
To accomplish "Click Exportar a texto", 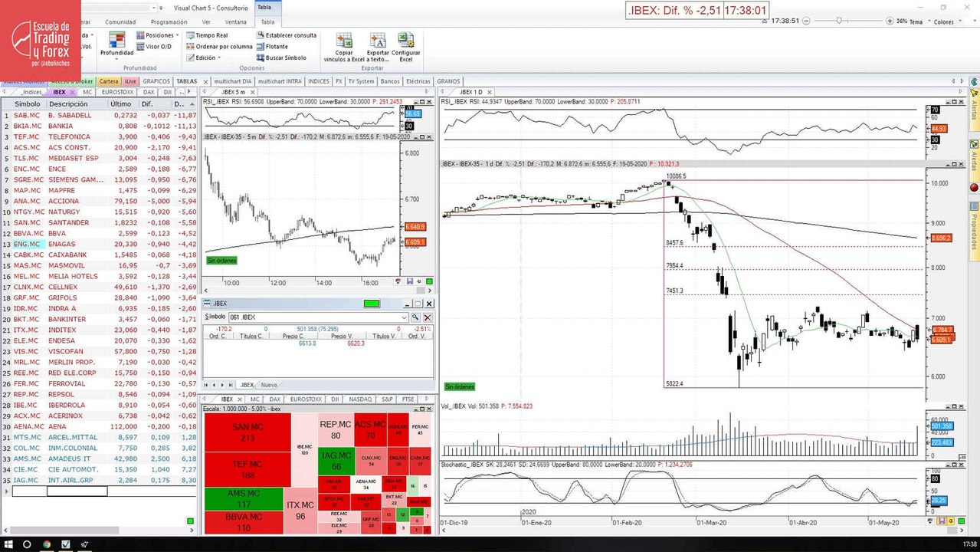I will tap(378, 47).
